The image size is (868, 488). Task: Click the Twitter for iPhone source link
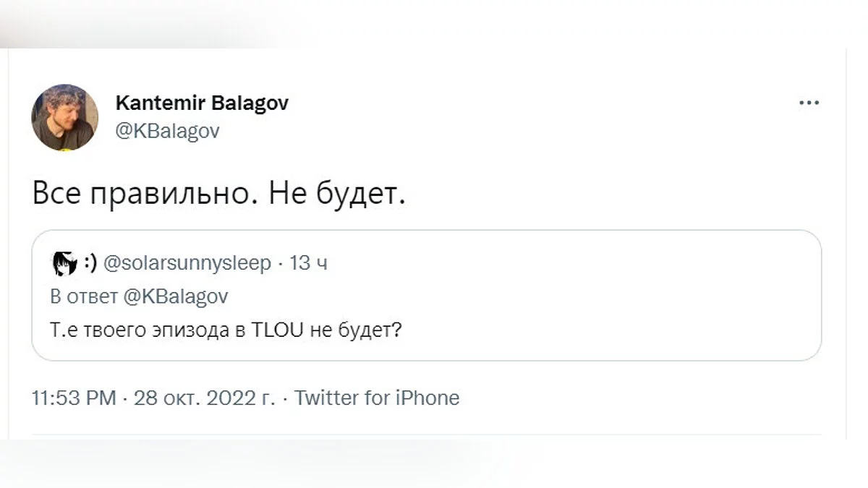pyautogui.click(x=377, y=398)
